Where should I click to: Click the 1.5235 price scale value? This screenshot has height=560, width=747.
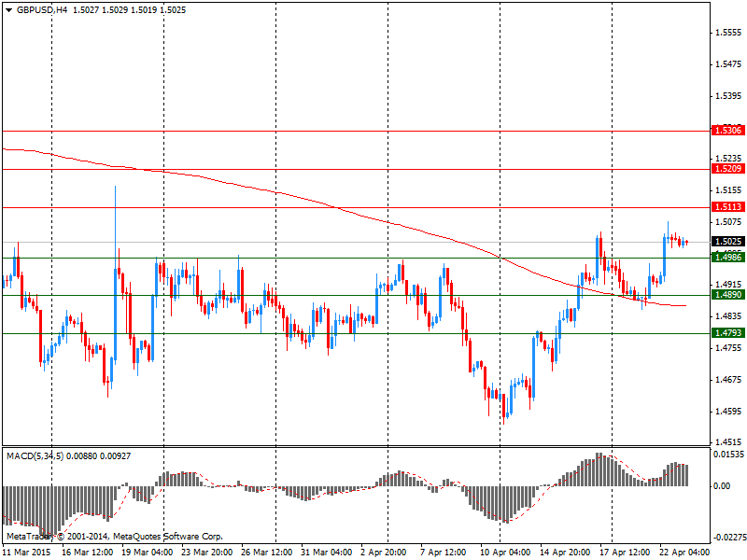(728, 158)
